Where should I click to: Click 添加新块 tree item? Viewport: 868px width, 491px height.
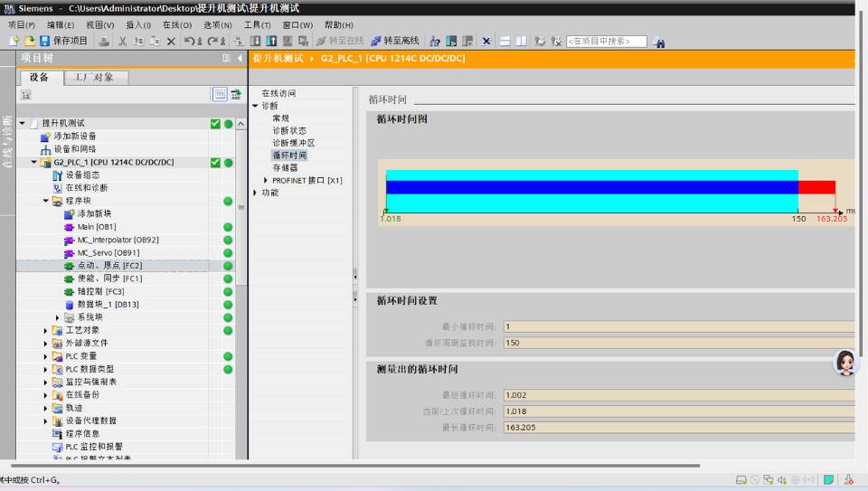(x=94, y=213)
